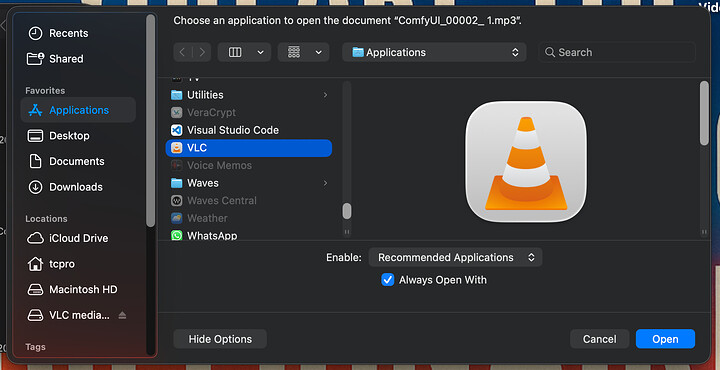Click the tcpro home icon
The height and width of the screenshot is (370, 720).
[35, 264]
